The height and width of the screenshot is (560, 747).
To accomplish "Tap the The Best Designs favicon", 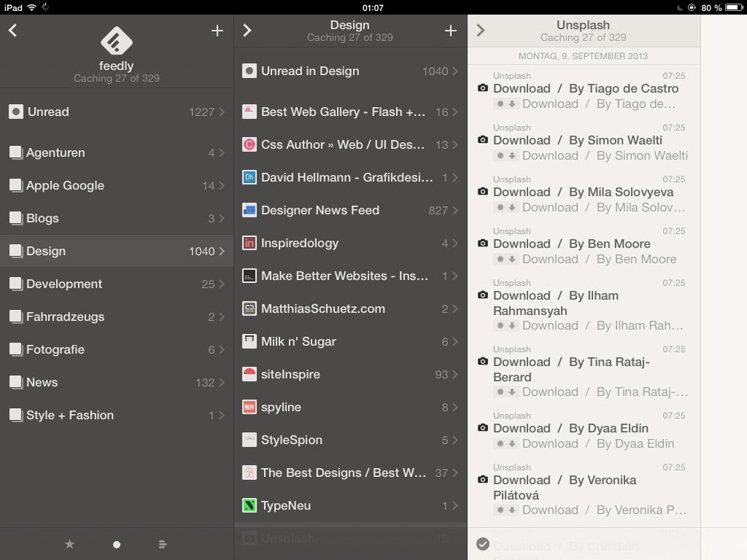I will 249,472.
